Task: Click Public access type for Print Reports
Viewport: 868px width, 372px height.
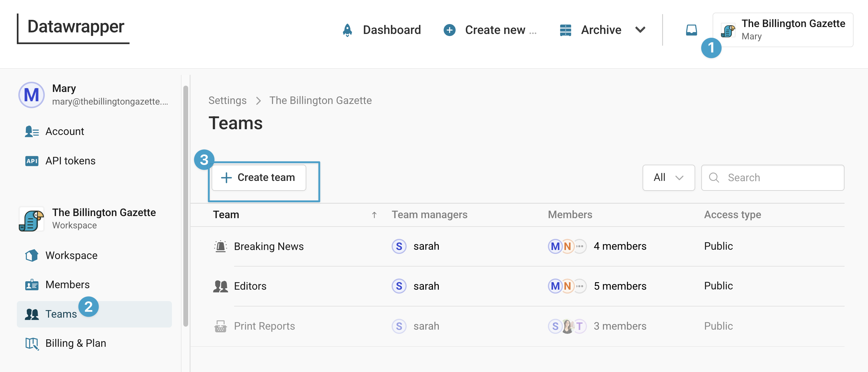Action: point(718,326)
